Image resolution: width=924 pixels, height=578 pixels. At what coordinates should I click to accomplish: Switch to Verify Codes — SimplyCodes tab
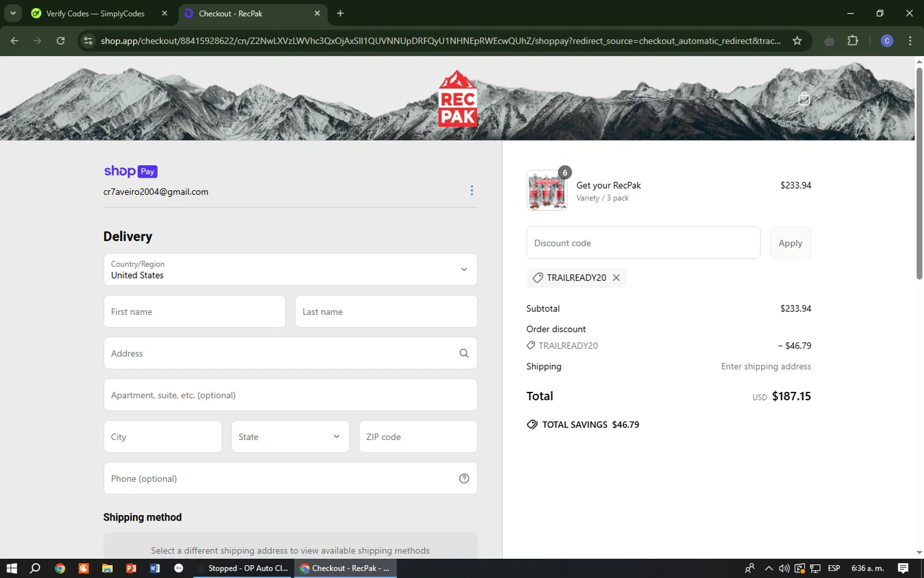95,14
